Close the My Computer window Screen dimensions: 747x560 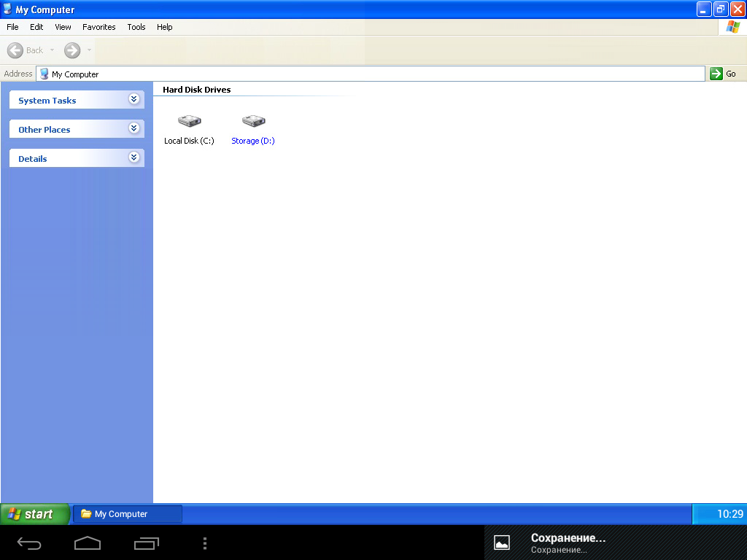click(738, 9)
